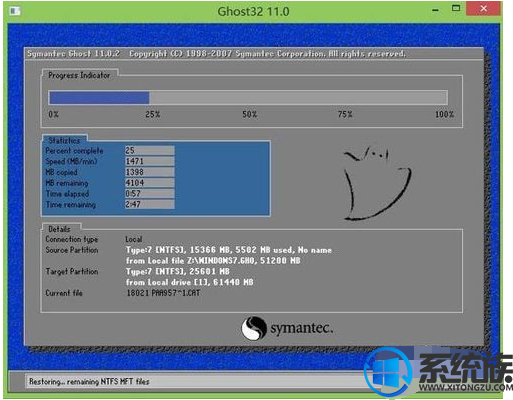The height and width of the screenshot is (400, 513).
Task: Click the ghost mascot drawing
Action: pyautogui.click(x=377, y=184)
